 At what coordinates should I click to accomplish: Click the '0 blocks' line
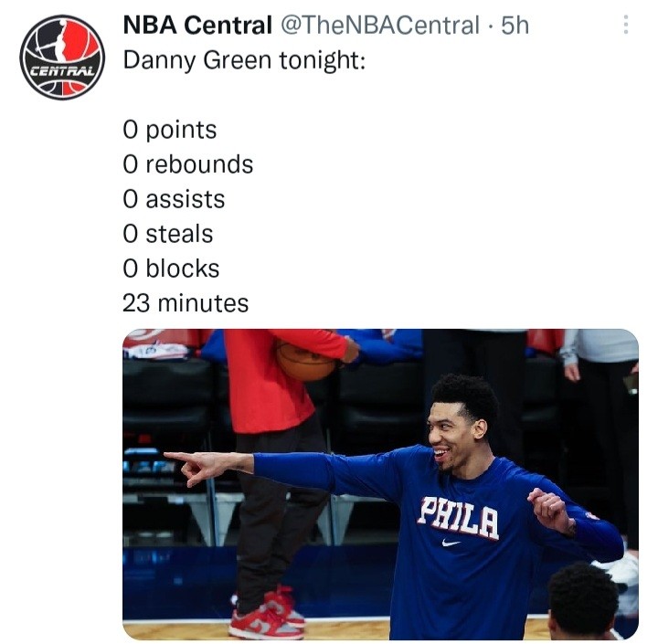point(171,268)
